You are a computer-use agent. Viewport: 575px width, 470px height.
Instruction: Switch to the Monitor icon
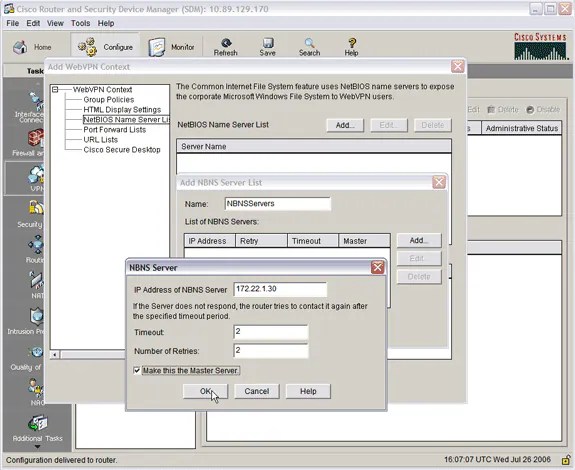(157, 47)
